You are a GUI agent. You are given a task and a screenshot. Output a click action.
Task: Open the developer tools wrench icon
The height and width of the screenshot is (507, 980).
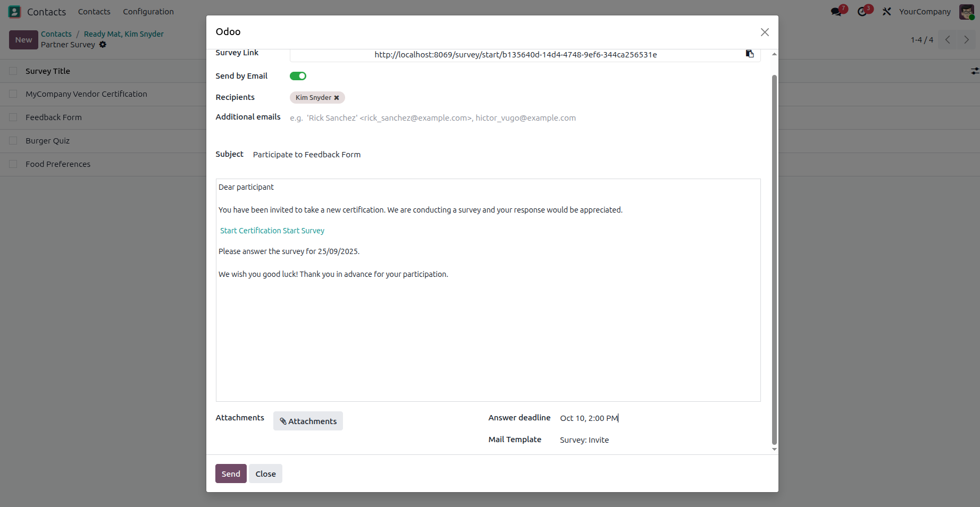click(x=886, y=12)
